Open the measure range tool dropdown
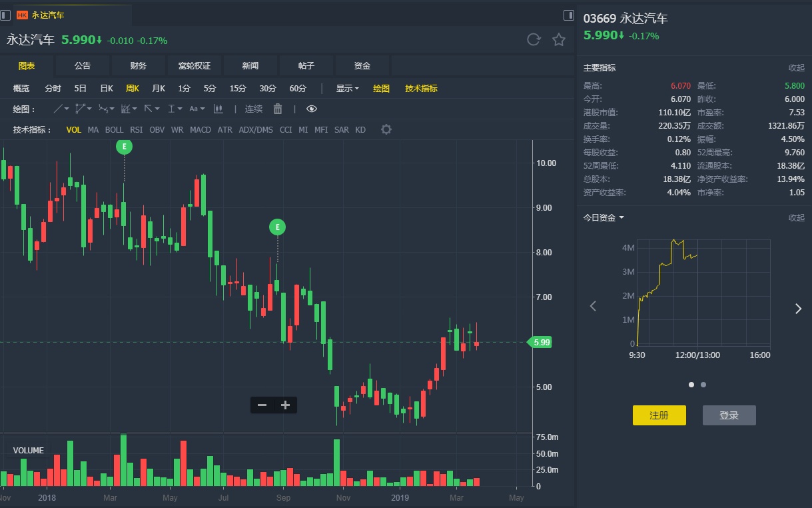812x508 pixels. click(175, 109)
